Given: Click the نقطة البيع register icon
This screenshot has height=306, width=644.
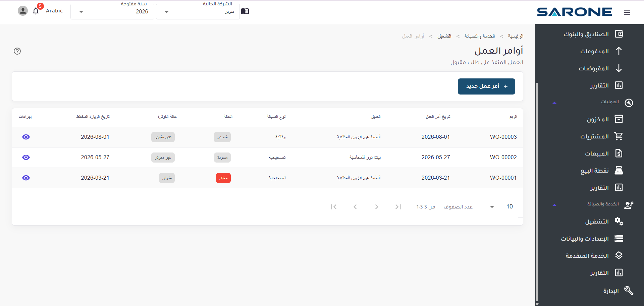Looking at the screenshot, I should 619,170.
